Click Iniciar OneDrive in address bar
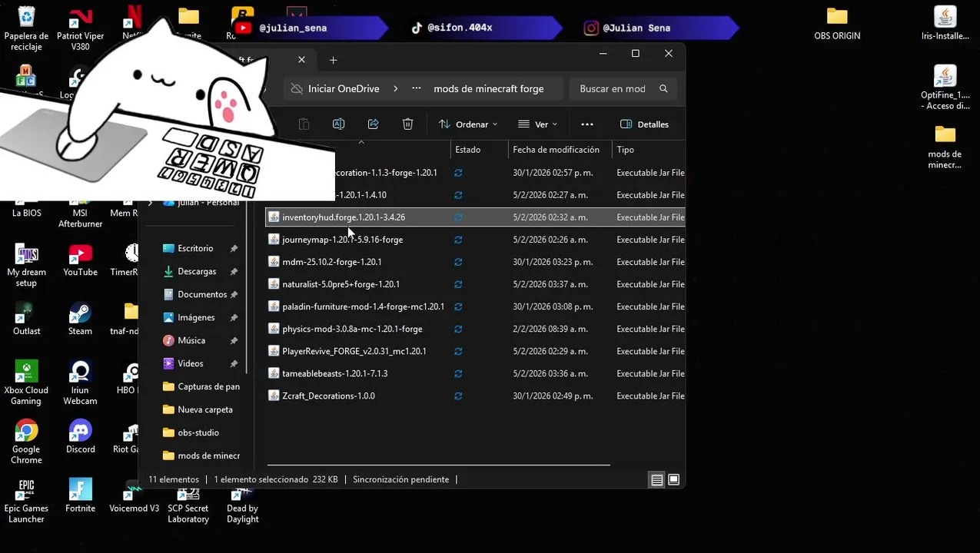Image resolution: width=980 pixels, height=553 pixels. (x=344, y=88)
